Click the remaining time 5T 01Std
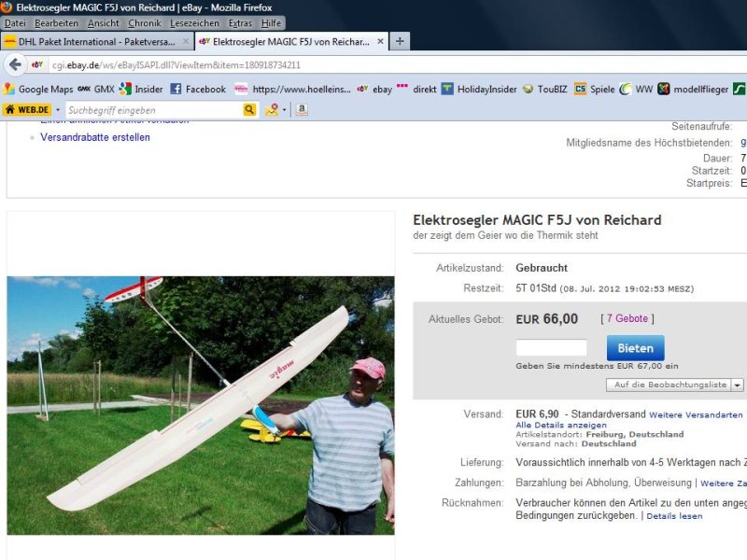 [x=536, y=288]
